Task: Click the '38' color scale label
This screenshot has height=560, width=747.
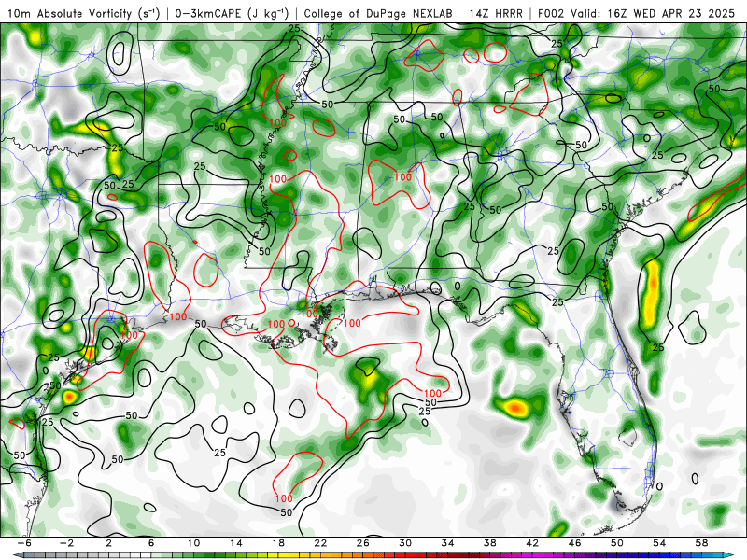Action: coord(490,543)
